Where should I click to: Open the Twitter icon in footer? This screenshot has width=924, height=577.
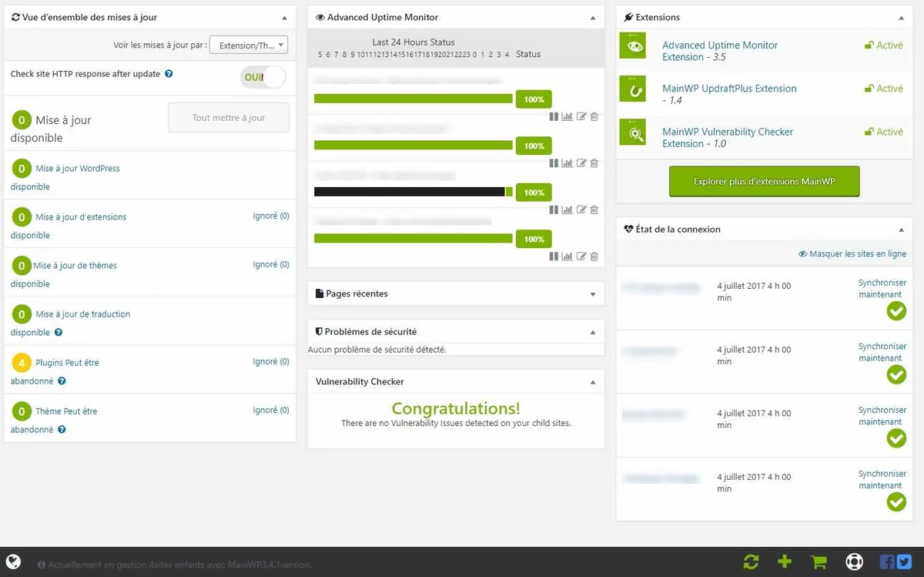pyautogui.click(x=903, y=562)
